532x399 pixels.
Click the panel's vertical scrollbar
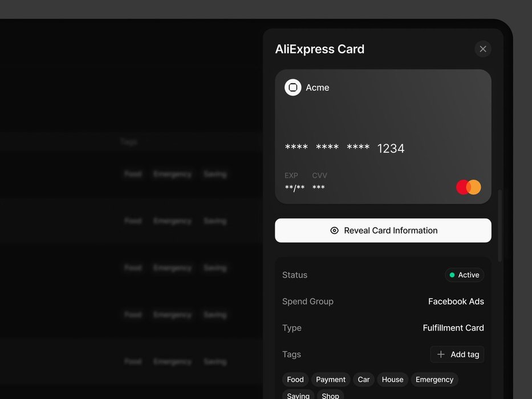500,225
